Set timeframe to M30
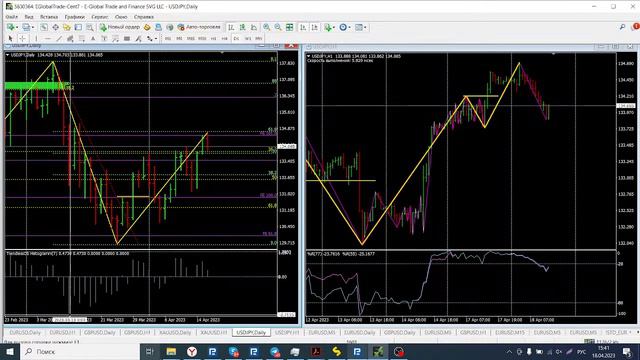Screen dimensions: 640x360 [202, 38]
